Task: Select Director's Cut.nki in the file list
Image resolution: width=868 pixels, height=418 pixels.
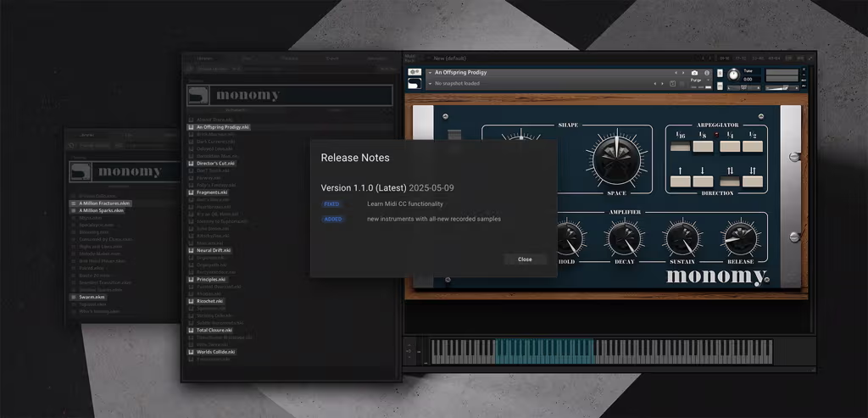Action: (213, 164)
